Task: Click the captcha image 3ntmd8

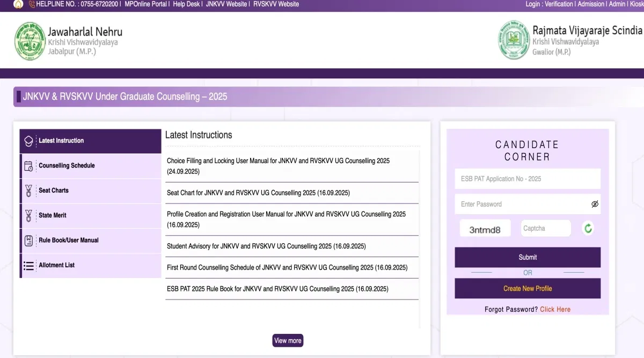Action: (x=485, y=230)
